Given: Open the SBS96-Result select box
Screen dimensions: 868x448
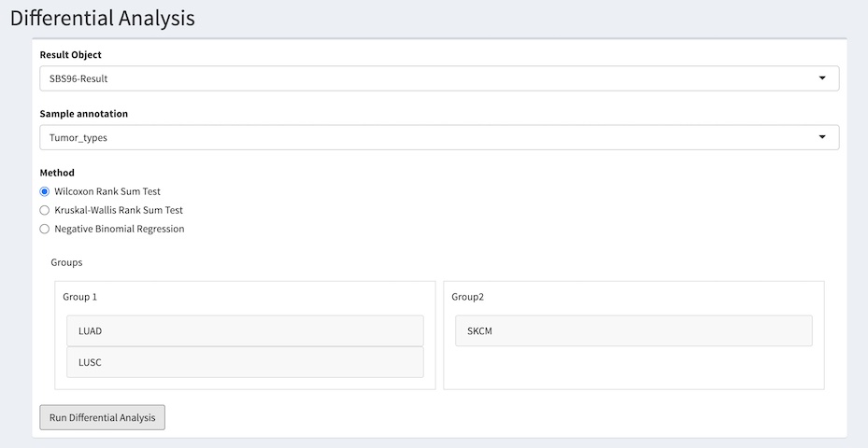Looking at the screenshot, I should pos(430,78).
